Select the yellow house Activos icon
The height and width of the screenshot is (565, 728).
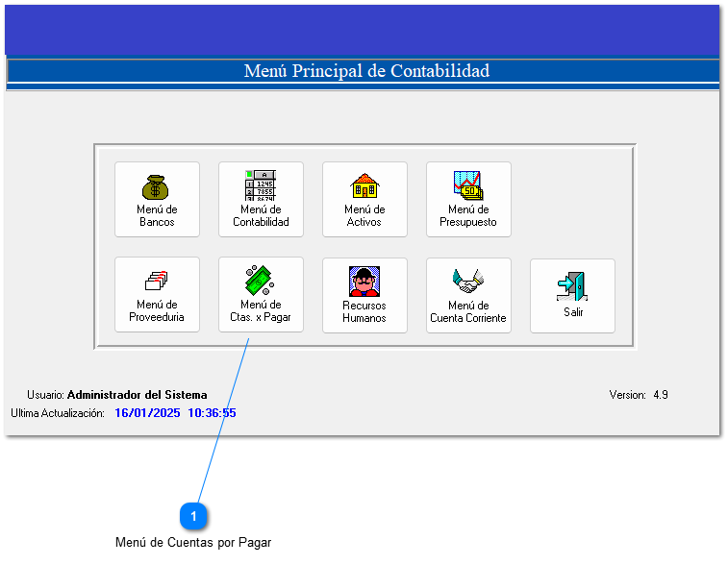click(364, 185)
